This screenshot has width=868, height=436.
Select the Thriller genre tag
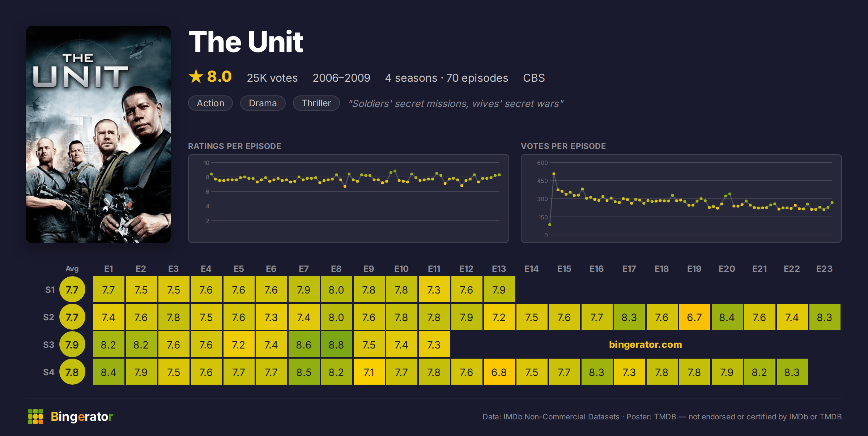click(x=316, y=103)
